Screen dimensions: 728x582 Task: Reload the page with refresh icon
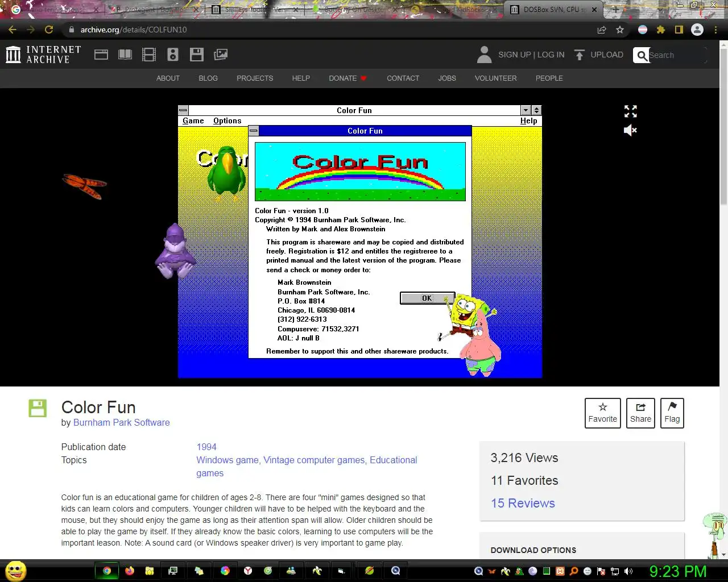pyautogui.click(x=49, y=30)
